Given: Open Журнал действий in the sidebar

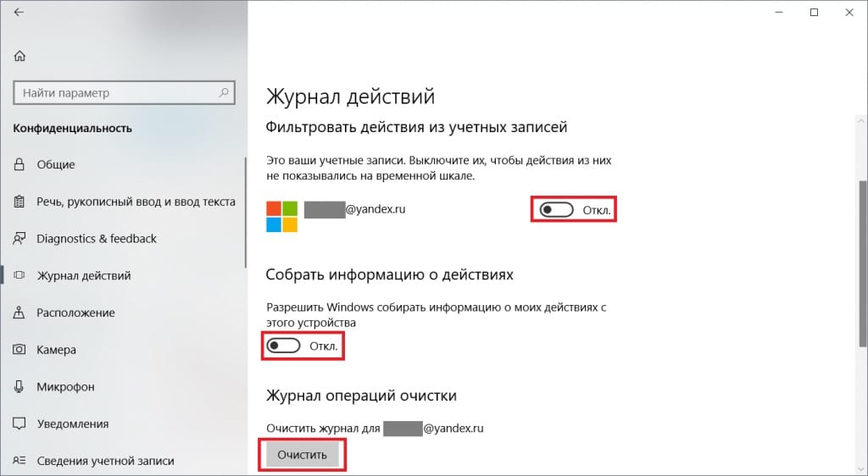Looking at the screenshot, I should point(84,275).
